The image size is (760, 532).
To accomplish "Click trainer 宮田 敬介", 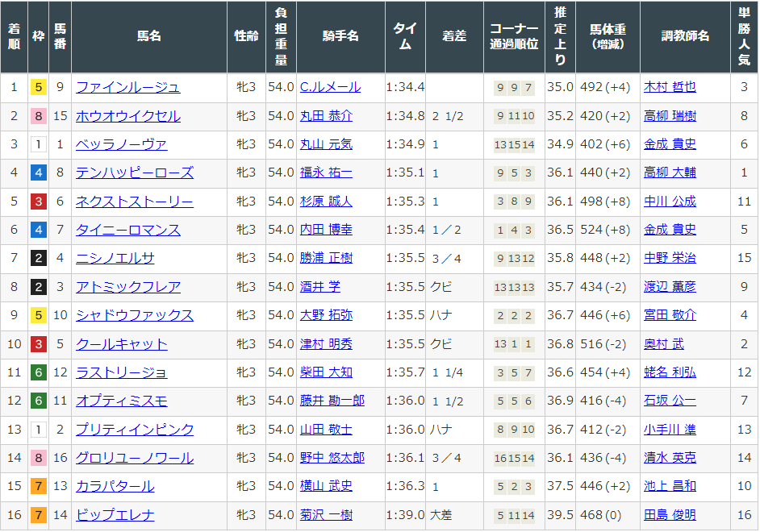I will point(670,315).
